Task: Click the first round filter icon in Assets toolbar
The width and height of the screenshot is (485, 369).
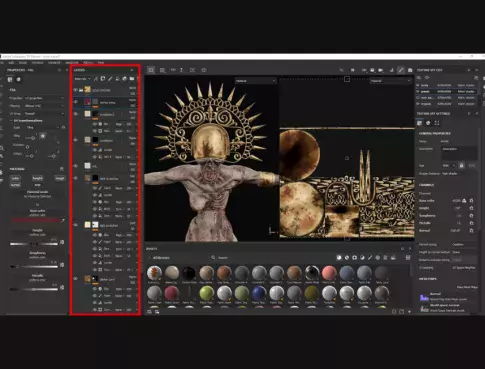Action: (x=339, y=258)
